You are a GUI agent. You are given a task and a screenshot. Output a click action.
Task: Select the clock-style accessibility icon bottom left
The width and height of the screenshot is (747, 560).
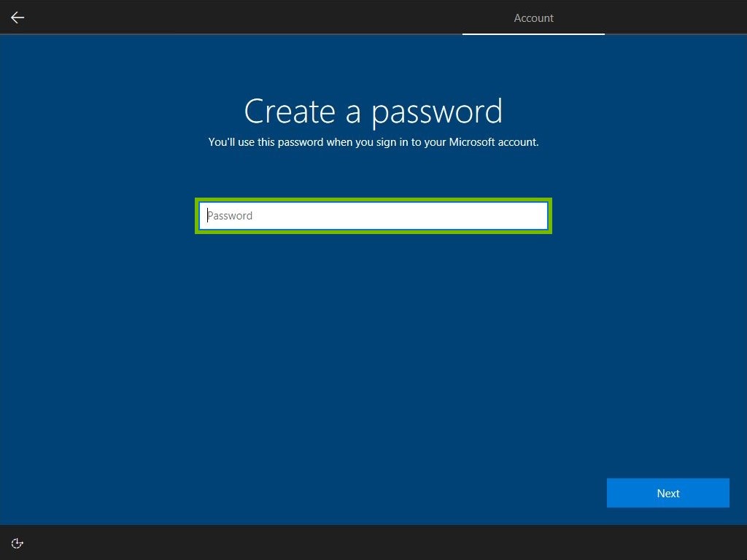[17, 542]
